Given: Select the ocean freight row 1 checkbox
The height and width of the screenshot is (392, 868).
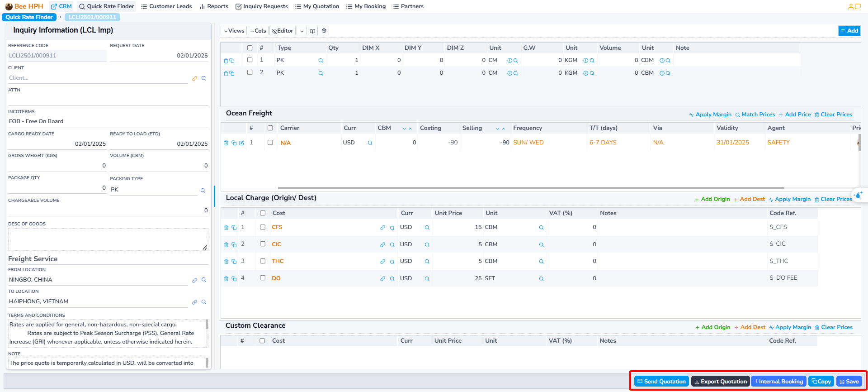Looking at the screenshot, I should pos(270,143).
